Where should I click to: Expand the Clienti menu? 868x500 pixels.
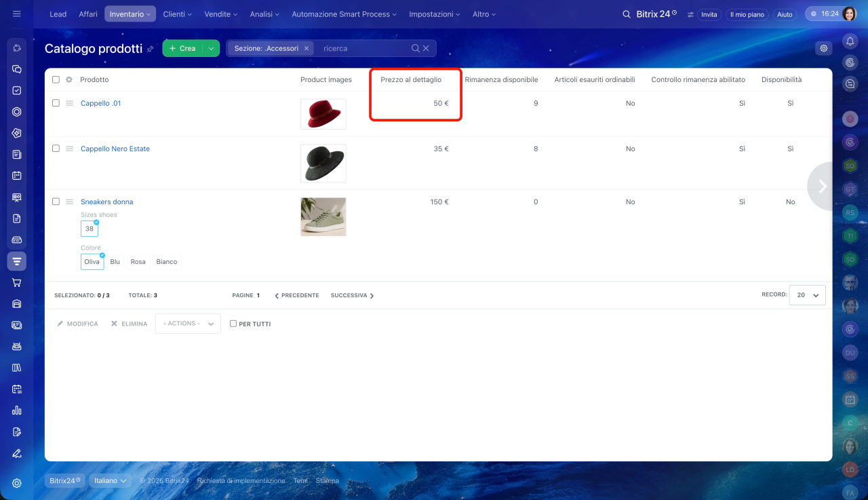(x=177, y=14)
